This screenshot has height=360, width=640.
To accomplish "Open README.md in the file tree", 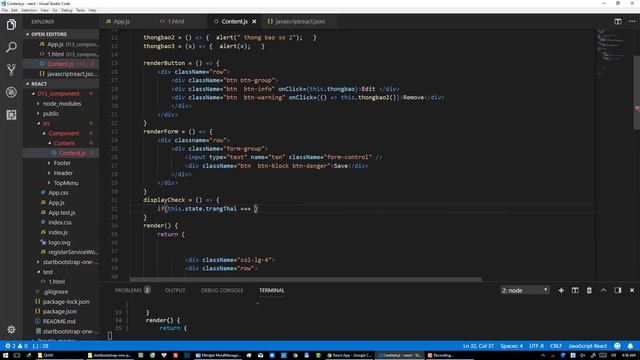I will (x=59, y=321).
